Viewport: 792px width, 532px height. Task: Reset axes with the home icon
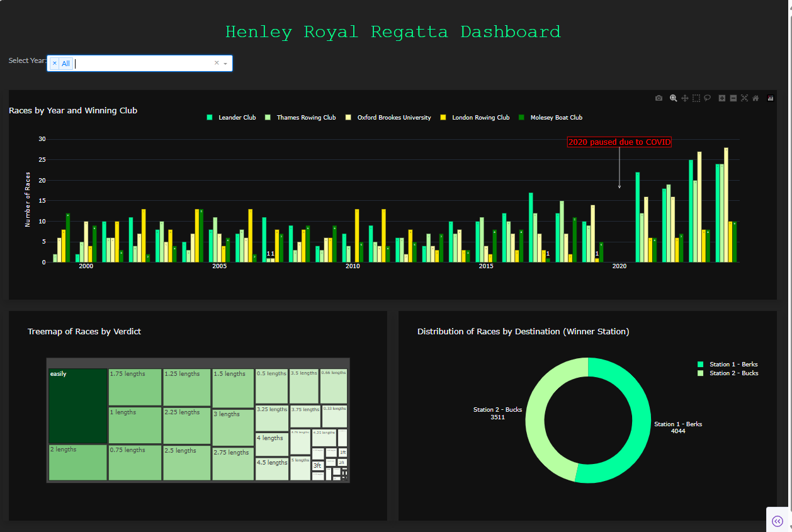755,98
